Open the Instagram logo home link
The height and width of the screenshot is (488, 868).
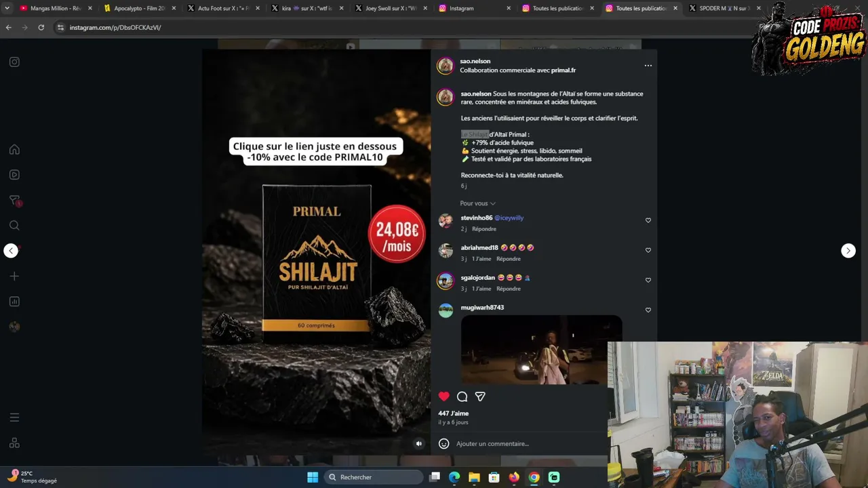14,62
